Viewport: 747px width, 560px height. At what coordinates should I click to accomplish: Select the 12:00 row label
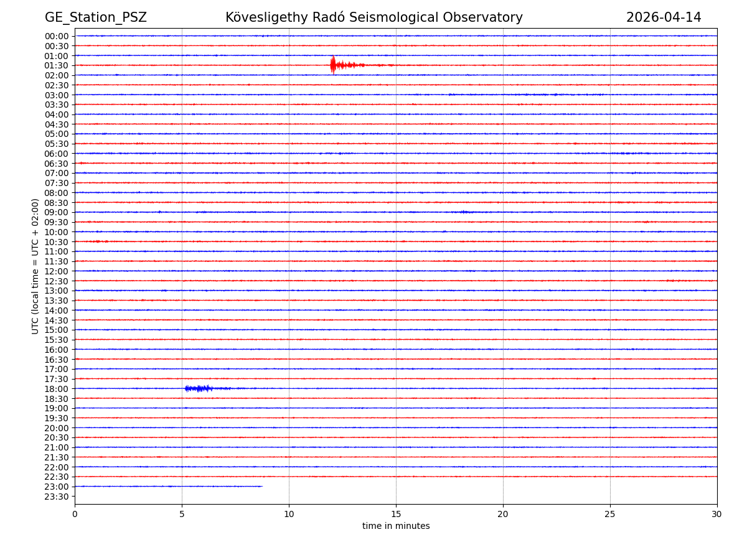(57, 271)
